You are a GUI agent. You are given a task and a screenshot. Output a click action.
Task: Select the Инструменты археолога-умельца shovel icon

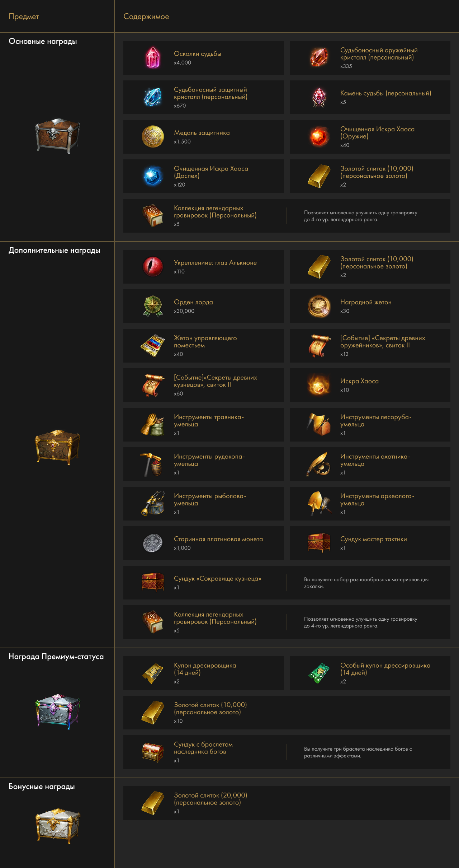click(319, 504)
